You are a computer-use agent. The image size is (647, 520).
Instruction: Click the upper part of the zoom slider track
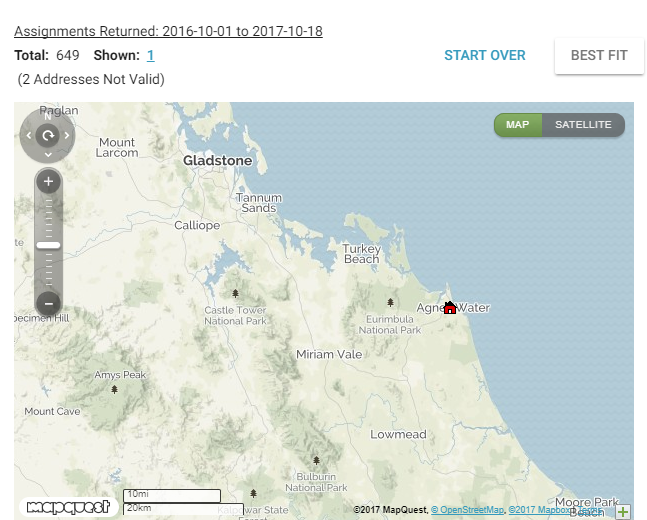48,217
